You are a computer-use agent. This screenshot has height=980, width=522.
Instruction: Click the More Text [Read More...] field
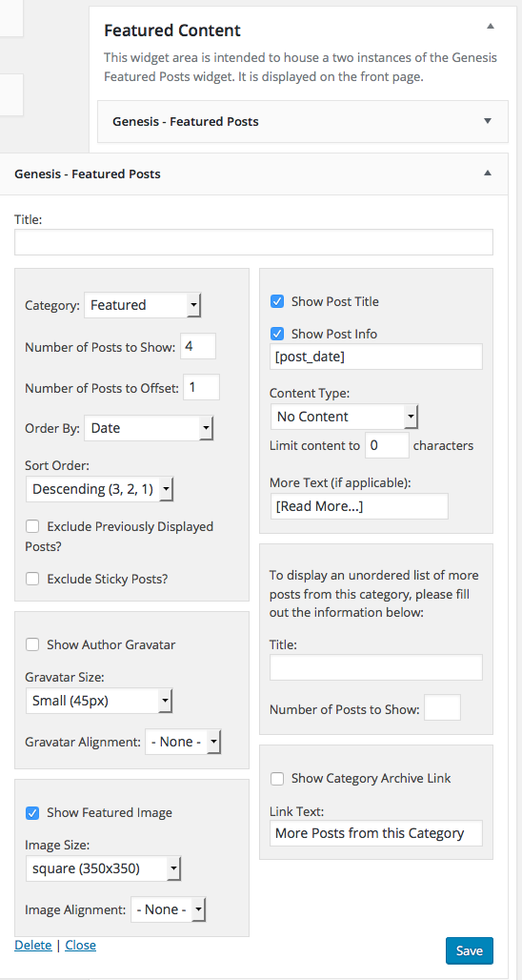(x=359, y=506)
